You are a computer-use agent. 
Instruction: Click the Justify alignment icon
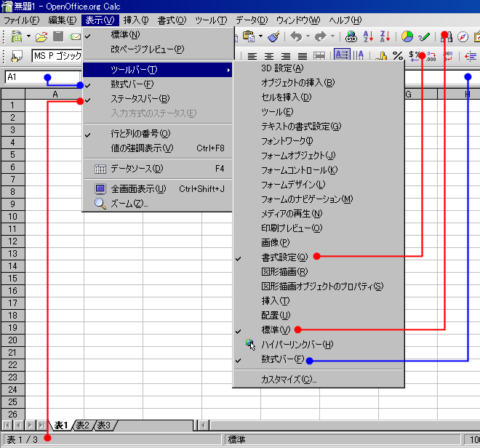[x=303, y=56]
